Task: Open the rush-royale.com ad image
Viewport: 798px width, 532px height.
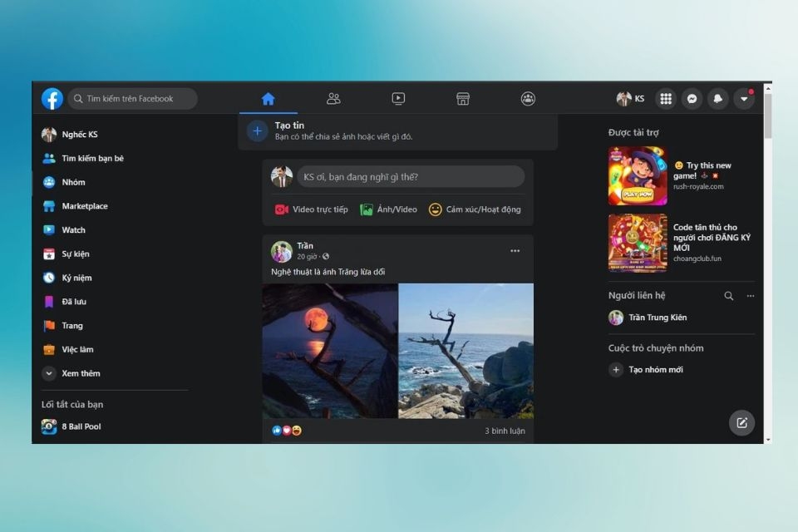Action: pyautogui.click(x=638, y=176)
